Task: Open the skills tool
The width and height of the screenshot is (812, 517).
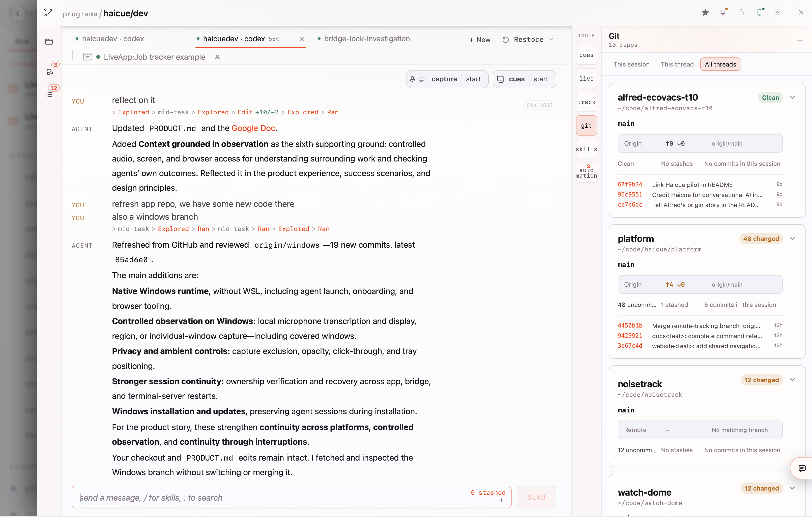Action: (586, 149)
